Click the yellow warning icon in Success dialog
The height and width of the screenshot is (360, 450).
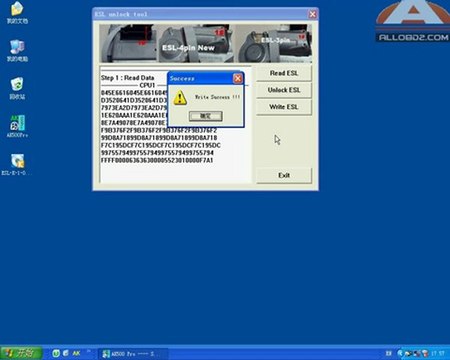(180, 98)
